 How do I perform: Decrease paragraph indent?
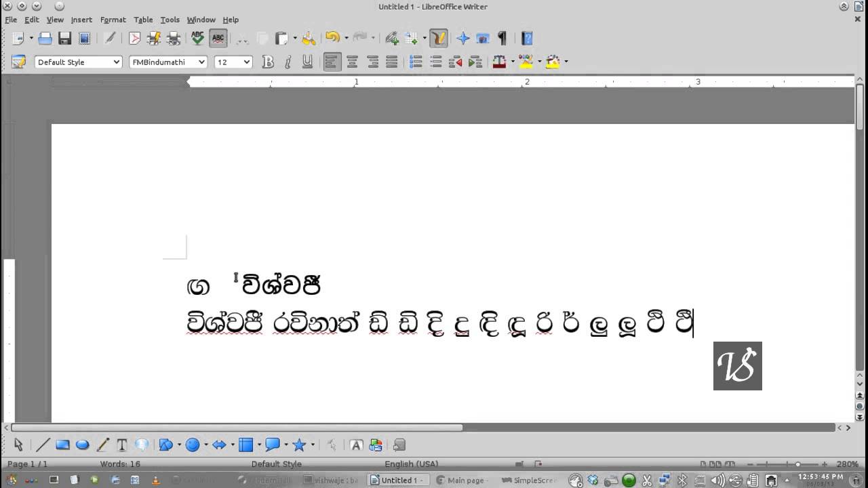click(x=456, y=62)
